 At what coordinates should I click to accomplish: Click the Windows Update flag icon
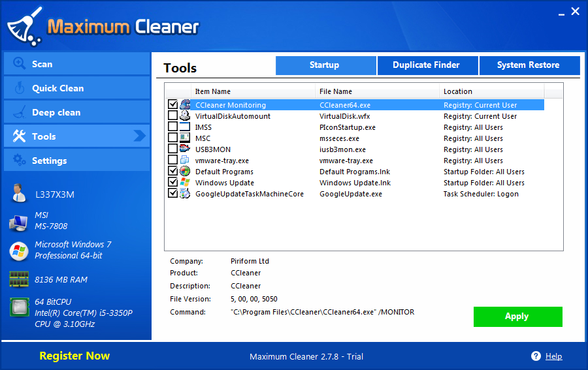click(x=185, y=182)
